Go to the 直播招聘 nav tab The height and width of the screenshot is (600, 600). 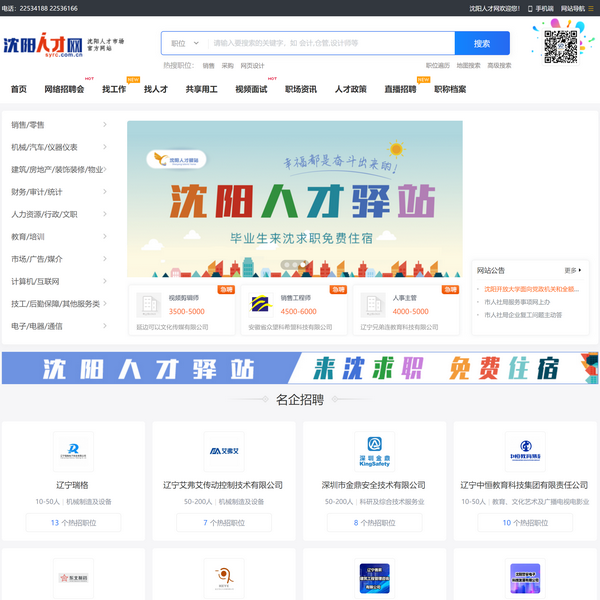(400, 89)
